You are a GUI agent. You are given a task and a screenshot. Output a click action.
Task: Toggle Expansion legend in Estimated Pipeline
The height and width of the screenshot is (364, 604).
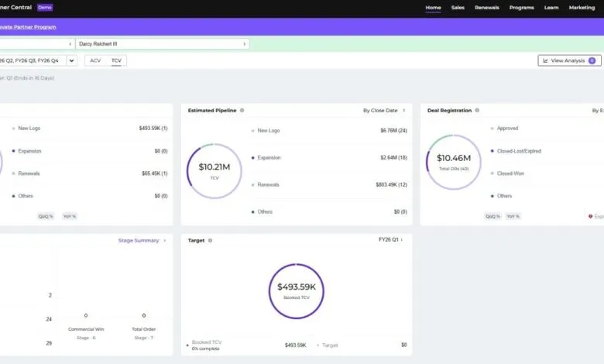pos(266,157)
